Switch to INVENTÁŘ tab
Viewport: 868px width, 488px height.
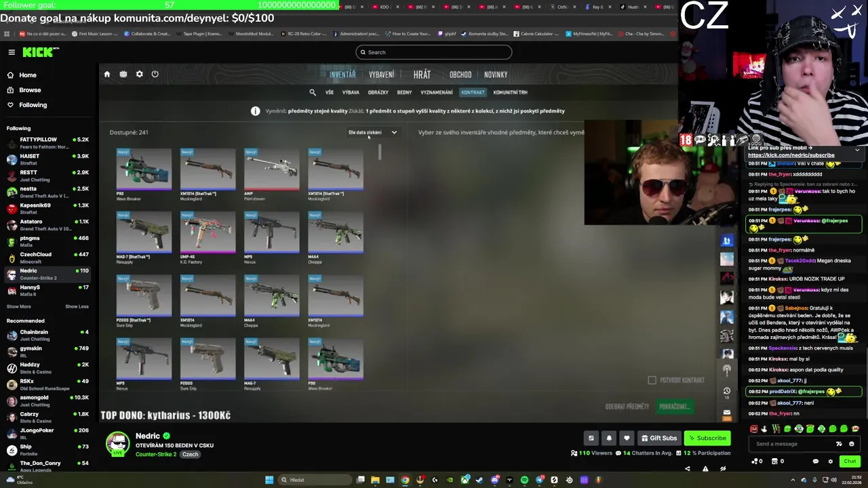[x=342, y=75]
